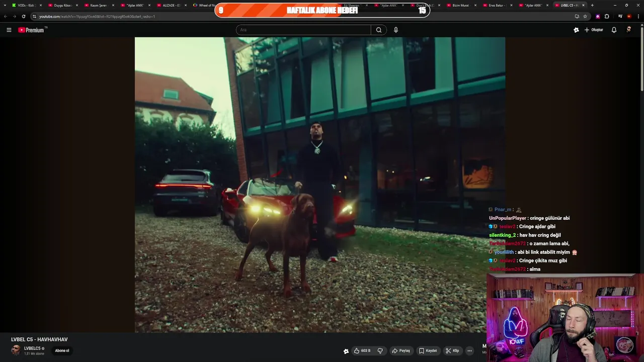Click the HAFTALIK ABONE HEDEFI goal bar
This screenshot has height=362, width=644.
pos(322,10)
